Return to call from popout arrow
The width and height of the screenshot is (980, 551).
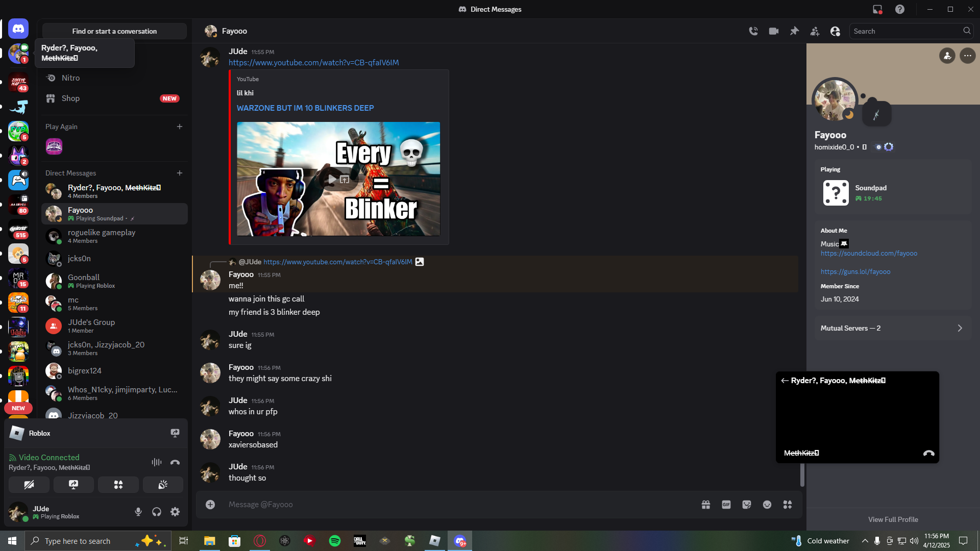coord(785,381)
